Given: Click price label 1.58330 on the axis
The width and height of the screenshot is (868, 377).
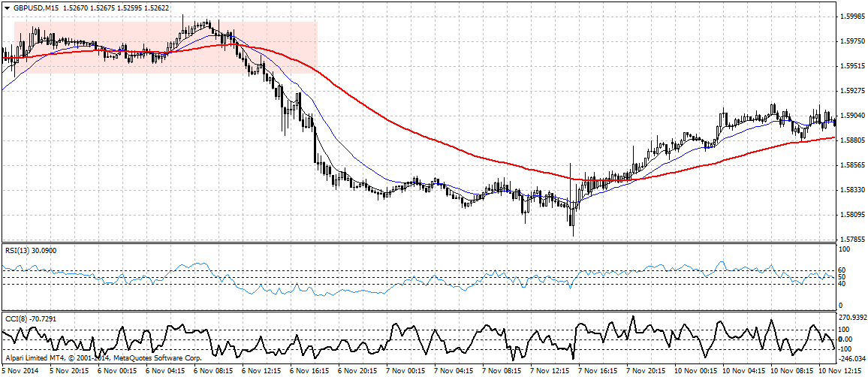Looking at the screenshot, I should (851, 190).
